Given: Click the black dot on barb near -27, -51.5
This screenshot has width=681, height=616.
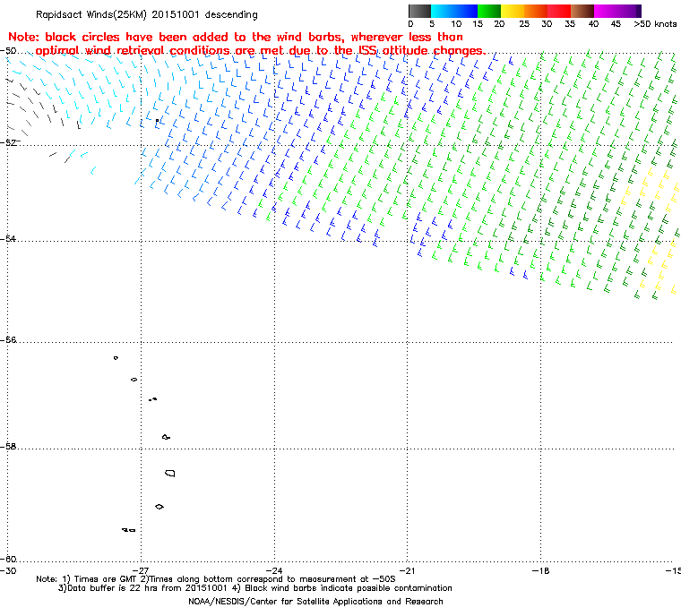Looking at the screenshot, I should pyautogui.click(x=157, y=120).
